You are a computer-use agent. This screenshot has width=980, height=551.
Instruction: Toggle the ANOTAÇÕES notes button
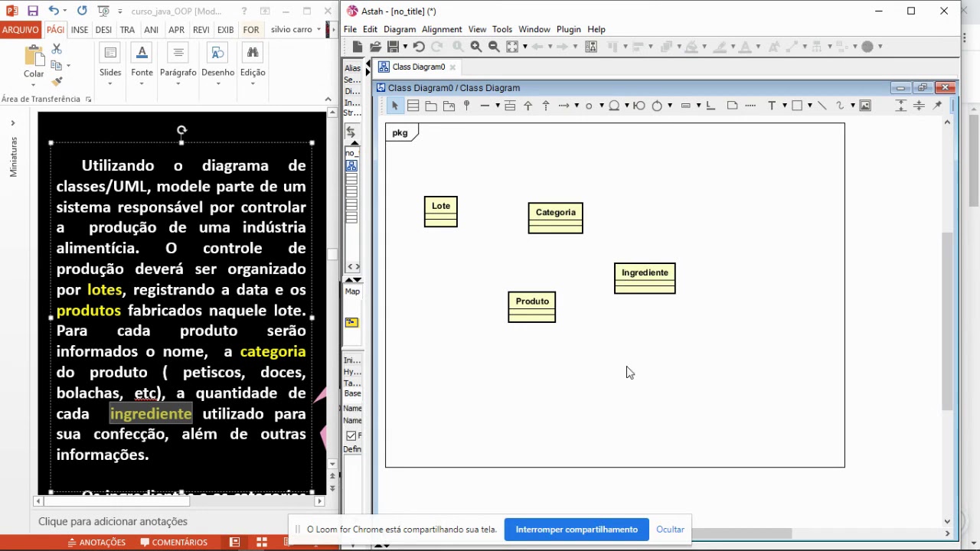96,543
